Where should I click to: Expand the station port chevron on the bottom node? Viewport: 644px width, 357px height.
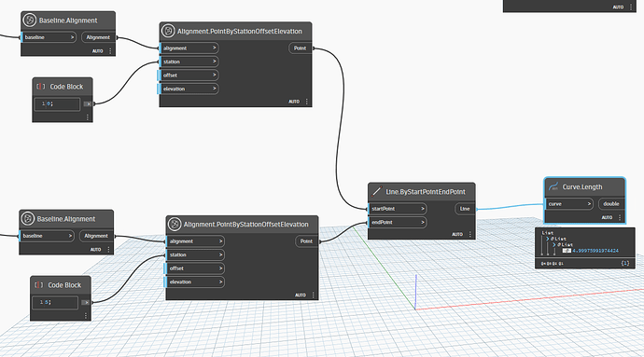[220, 254]
